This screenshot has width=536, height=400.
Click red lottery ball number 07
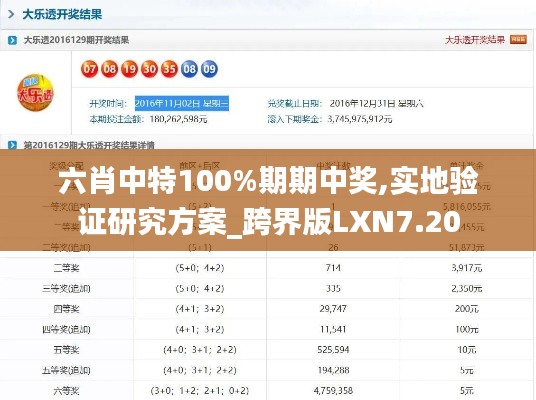90,69
